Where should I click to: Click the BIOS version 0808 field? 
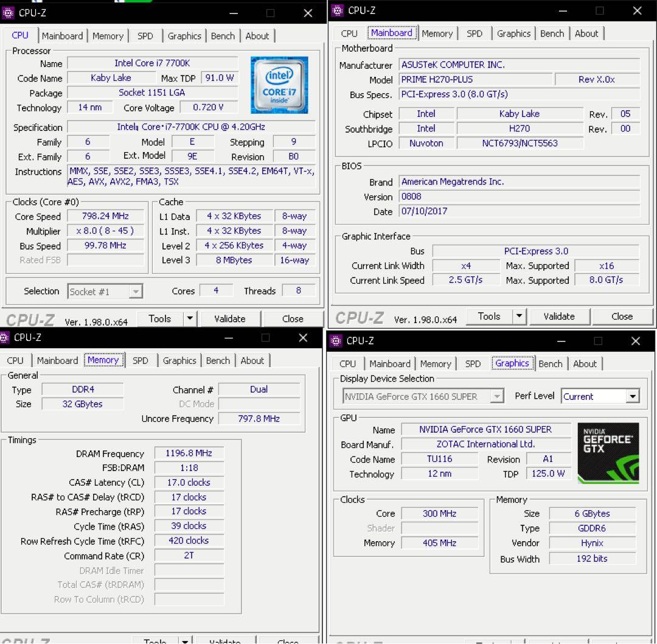[x=520, y=196]
